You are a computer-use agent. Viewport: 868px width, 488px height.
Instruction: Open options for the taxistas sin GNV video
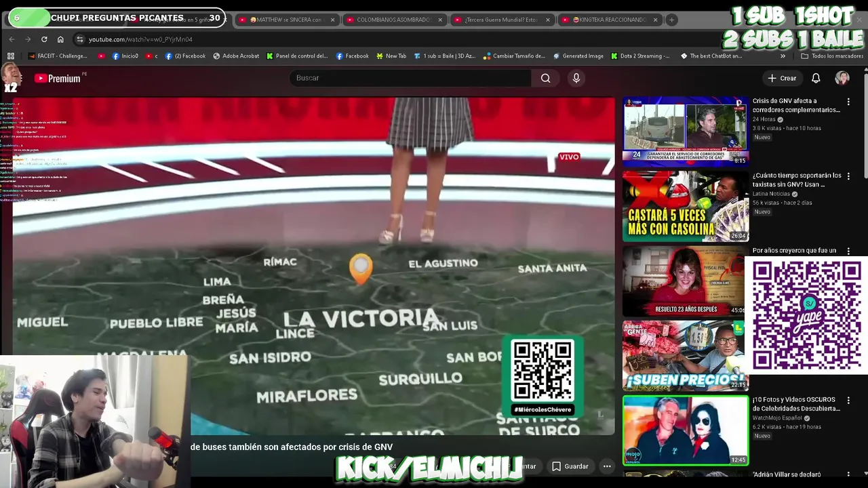tap(848, 176)
